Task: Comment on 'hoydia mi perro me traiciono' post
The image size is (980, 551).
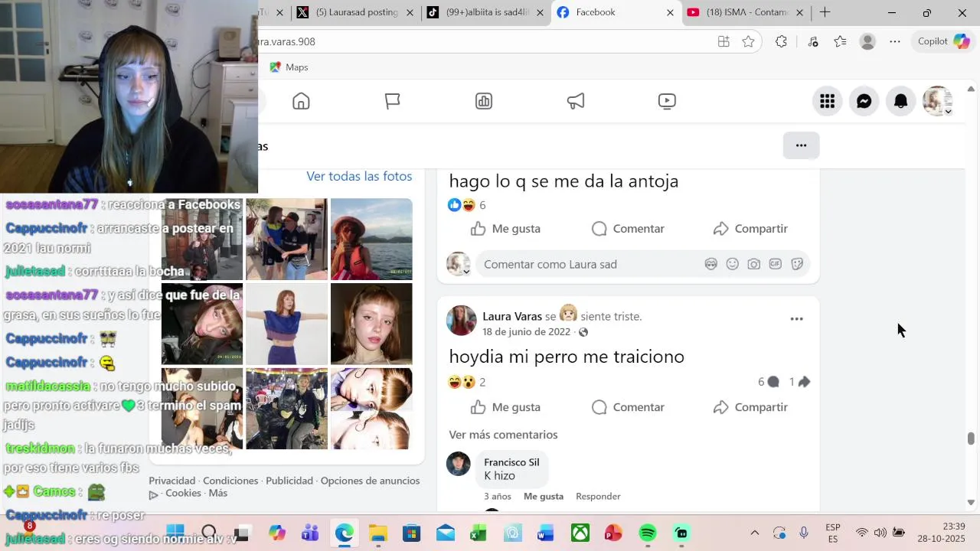Action: (628, 407)
